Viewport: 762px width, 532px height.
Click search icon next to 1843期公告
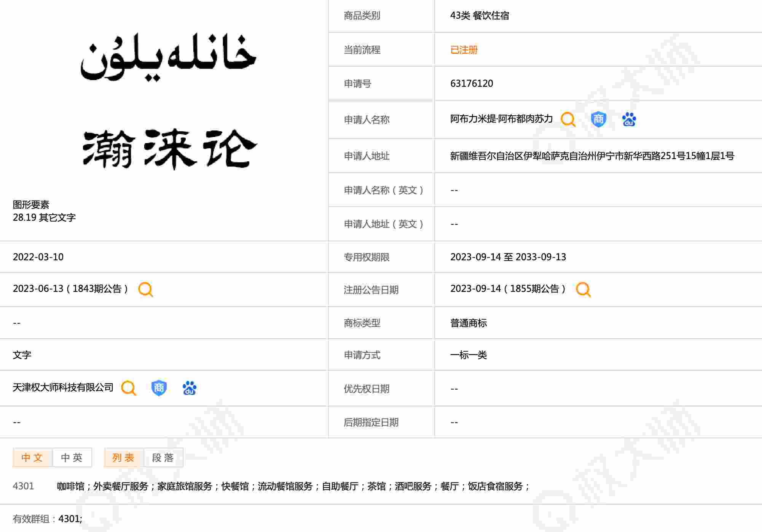coord(145,289)
